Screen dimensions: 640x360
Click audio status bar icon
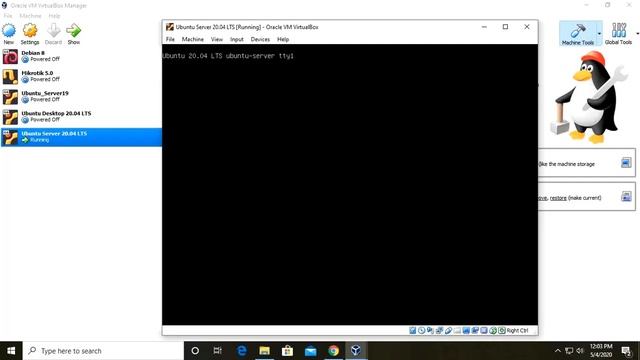430,331
